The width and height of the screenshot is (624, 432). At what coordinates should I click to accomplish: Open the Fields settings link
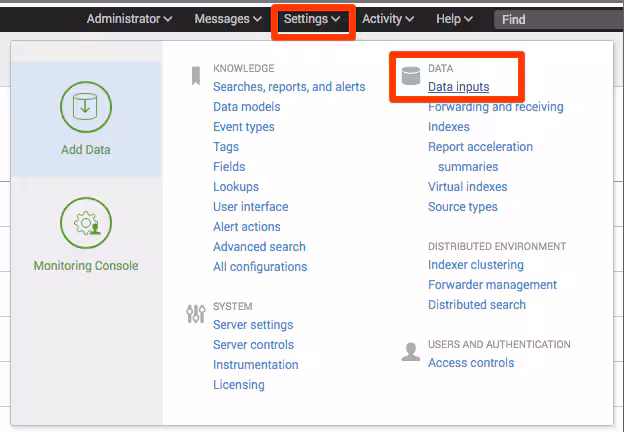click(x=229, y=167)
